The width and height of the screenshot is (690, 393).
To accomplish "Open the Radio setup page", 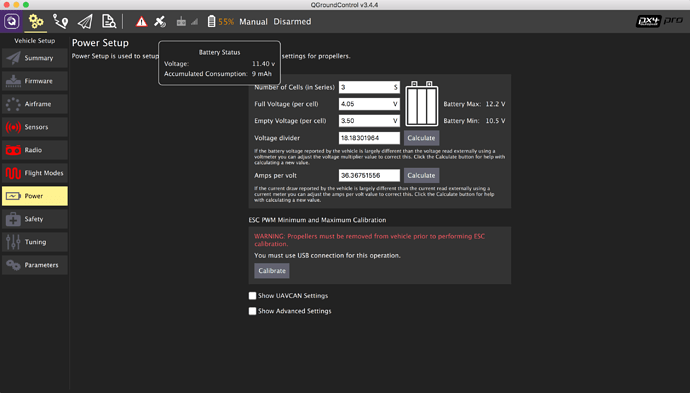I will [35, 150].
